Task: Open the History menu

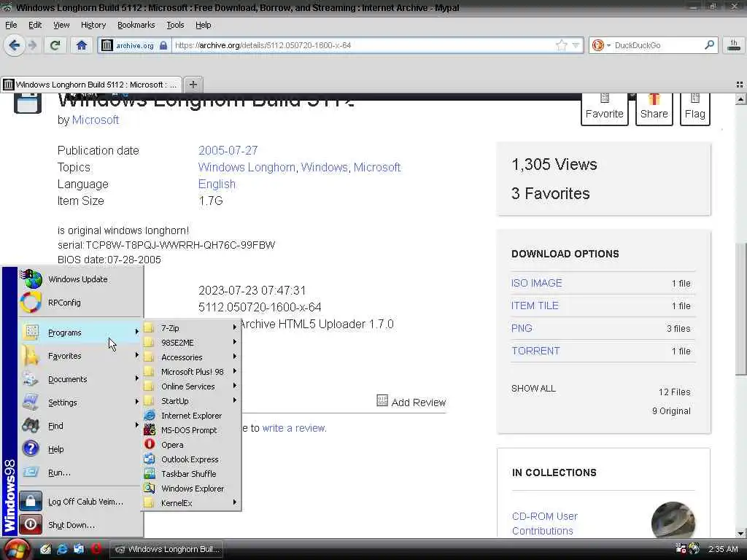Action: tap(93, 25)
